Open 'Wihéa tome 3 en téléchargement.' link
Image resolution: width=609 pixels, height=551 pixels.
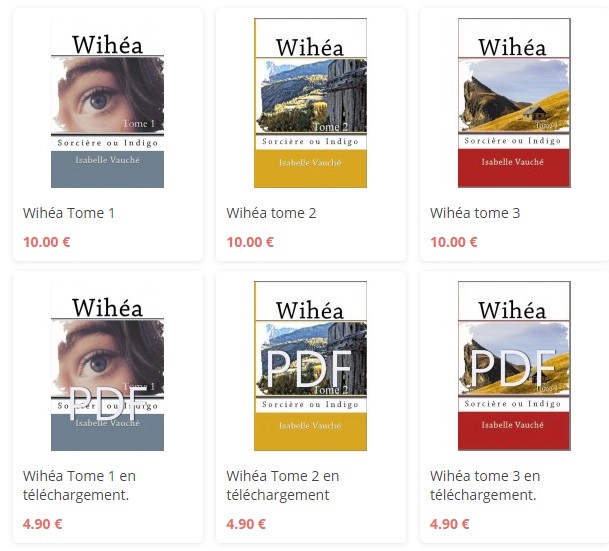[485, 485]
